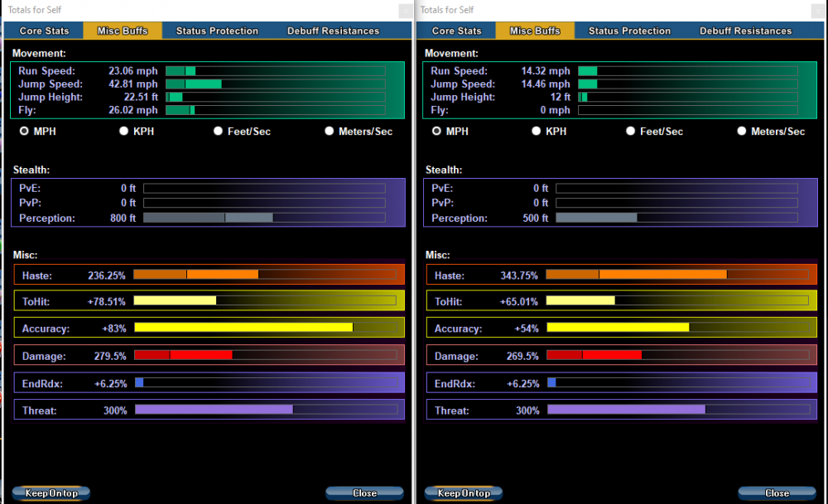Screen dimensions: 828x504
Task: Show Status Protection tab in right window
Action: (629, 31)
